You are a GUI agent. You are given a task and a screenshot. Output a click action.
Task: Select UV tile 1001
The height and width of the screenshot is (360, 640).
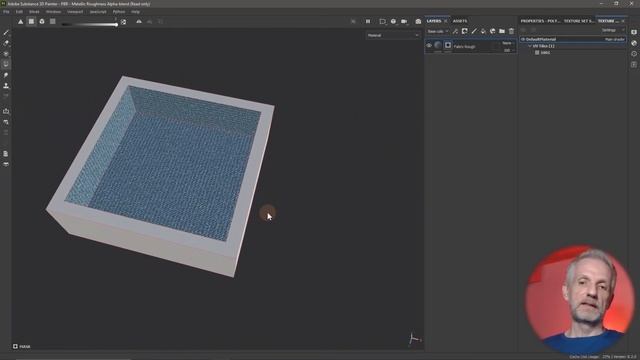pos(545,53)
